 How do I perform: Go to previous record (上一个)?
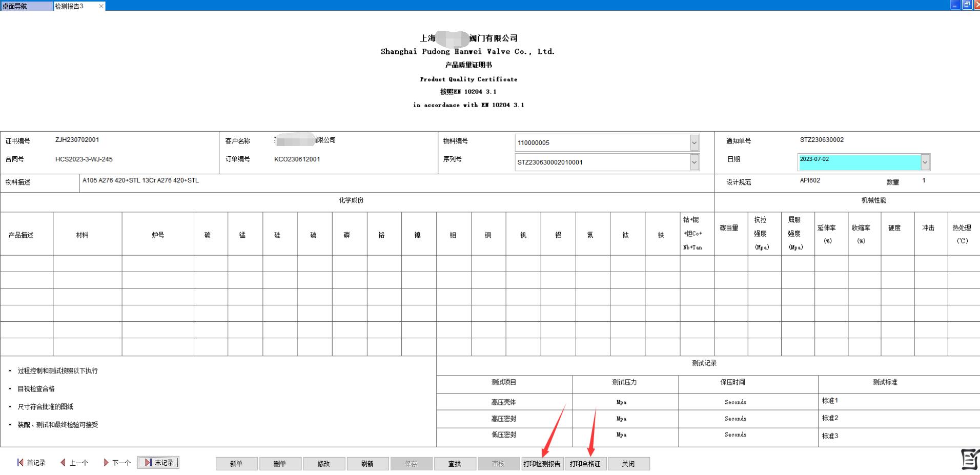click(x=74, y=463)
